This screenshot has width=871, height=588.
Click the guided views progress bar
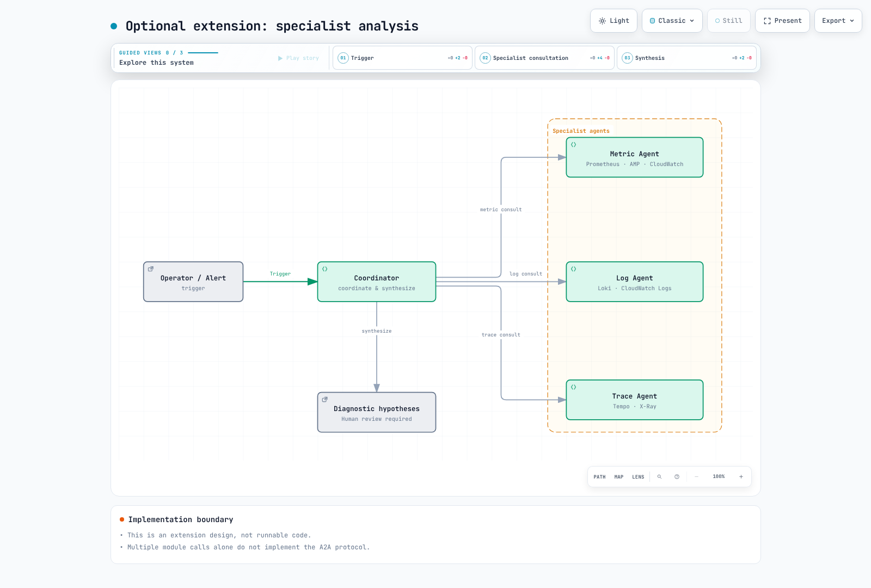click(x=203, y=53)
